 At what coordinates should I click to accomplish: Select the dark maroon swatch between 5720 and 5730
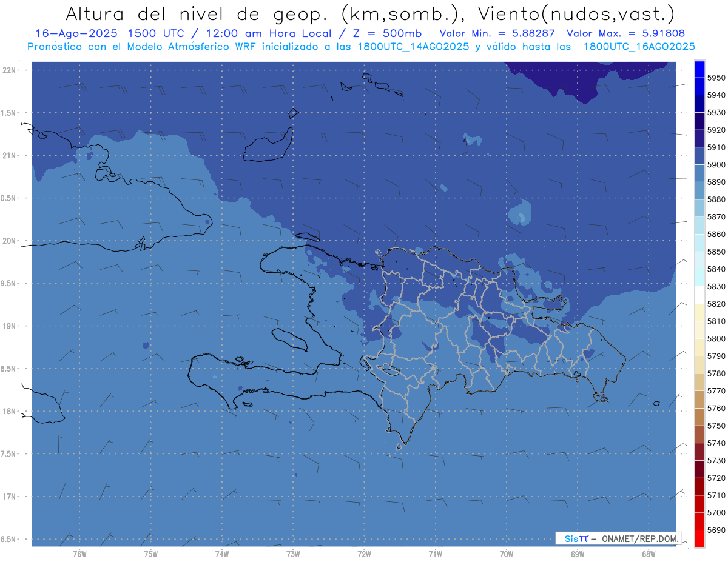[x=699, y=469]
